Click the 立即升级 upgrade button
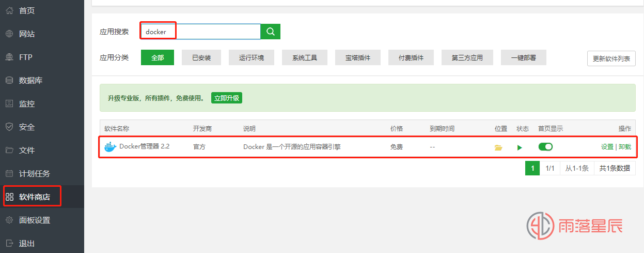 pos(227,98)
